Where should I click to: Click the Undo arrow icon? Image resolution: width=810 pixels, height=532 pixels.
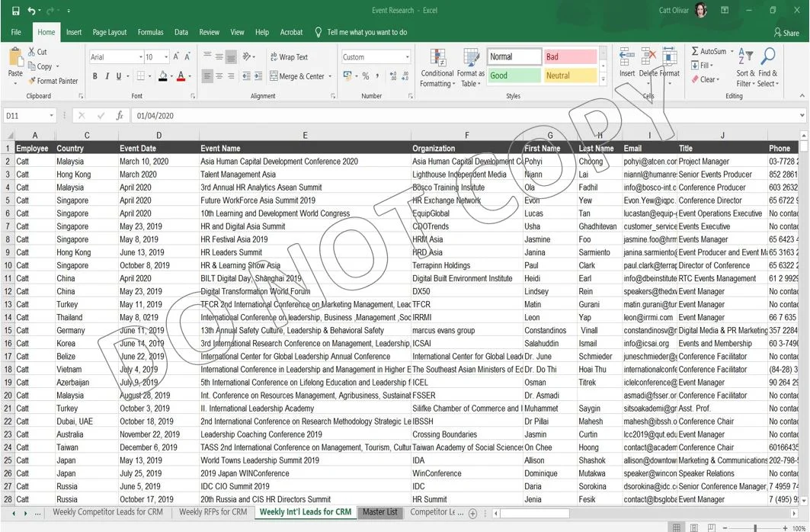tap(32, 11)
